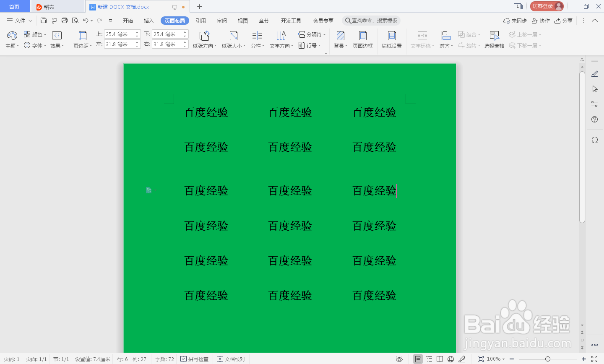Switch to 开始 tab
Screen dimensions: 604x364
[128, 21]
